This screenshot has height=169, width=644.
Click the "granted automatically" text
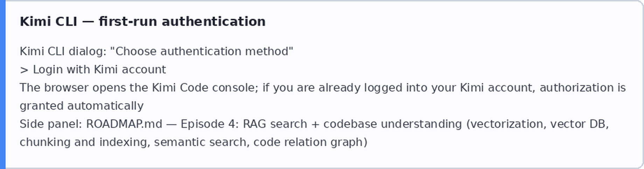click(82, 106)
